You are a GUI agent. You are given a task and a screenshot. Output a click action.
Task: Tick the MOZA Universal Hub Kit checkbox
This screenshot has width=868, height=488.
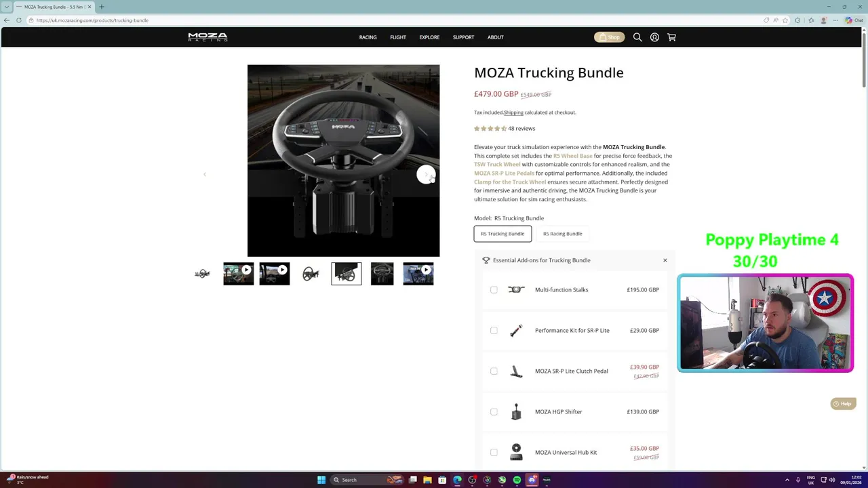tap(494, 453)
